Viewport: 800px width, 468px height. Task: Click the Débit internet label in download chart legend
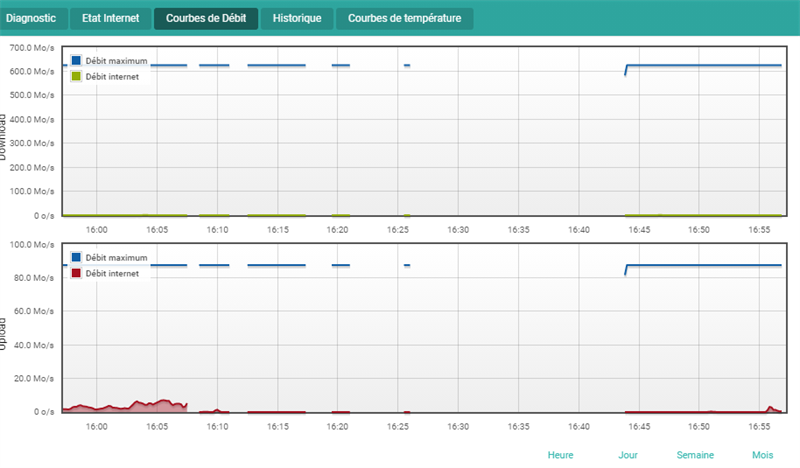112,77
